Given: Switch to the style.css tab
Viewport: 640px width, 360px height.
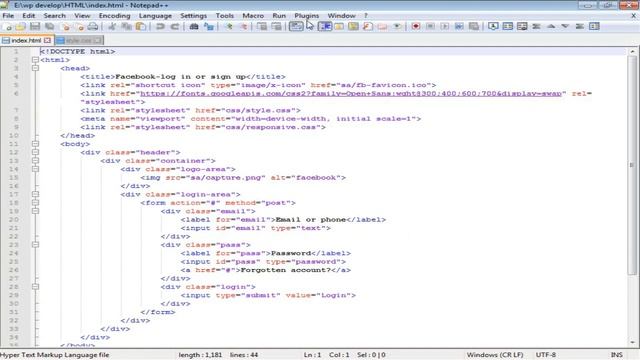Looking at the screenshot, I should point(78,40).
